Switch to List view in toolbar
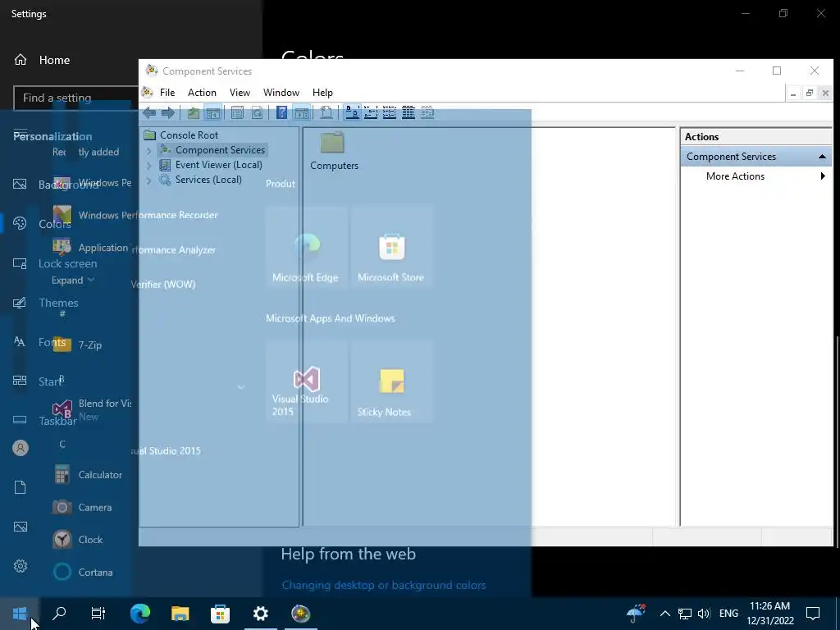840x630 pixels. click(390, 112)
